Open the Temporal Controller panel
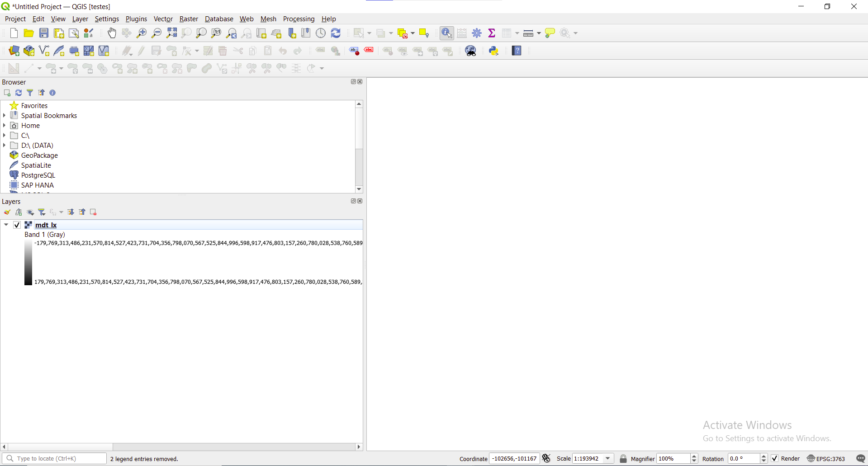The image size is (868, 466). click(x=321, y=33)
